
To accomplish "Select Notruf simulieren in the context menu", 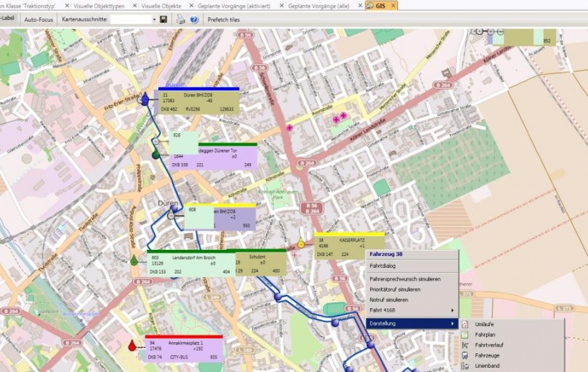I will pyautogui.click(x=389, y=300).
